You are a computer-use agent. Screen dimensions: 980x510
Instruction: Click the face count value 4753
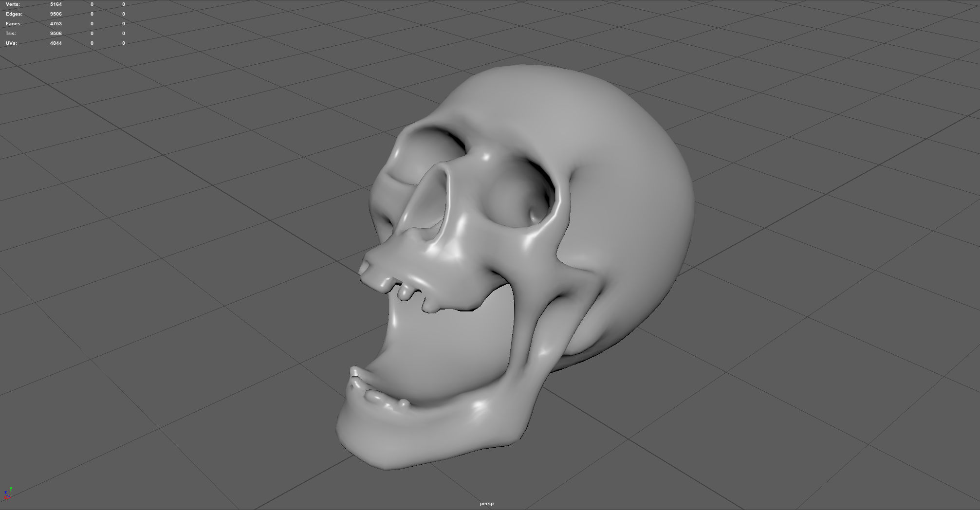[x=56, y=23]
